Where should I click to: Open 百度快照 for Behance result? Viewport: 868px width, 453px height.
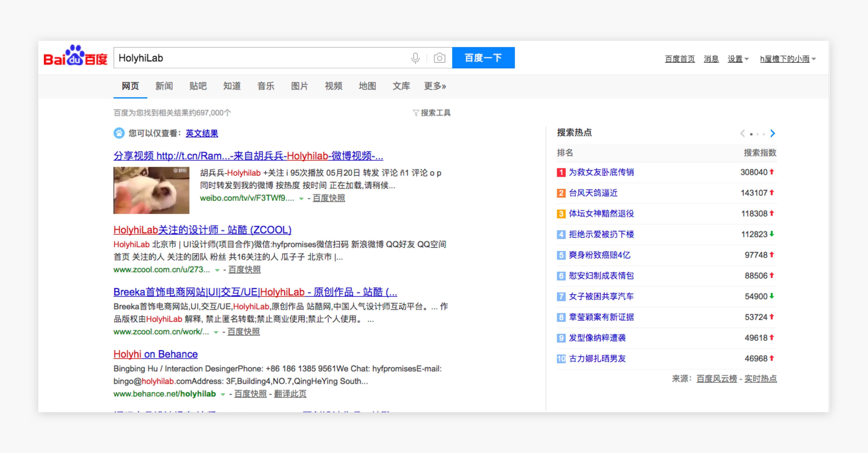(x=250, y=394)
